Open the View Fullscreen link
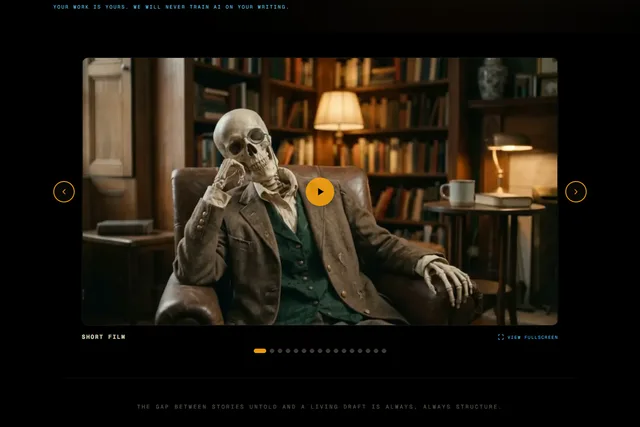640x427 pixels. click(x=527, y=337)
